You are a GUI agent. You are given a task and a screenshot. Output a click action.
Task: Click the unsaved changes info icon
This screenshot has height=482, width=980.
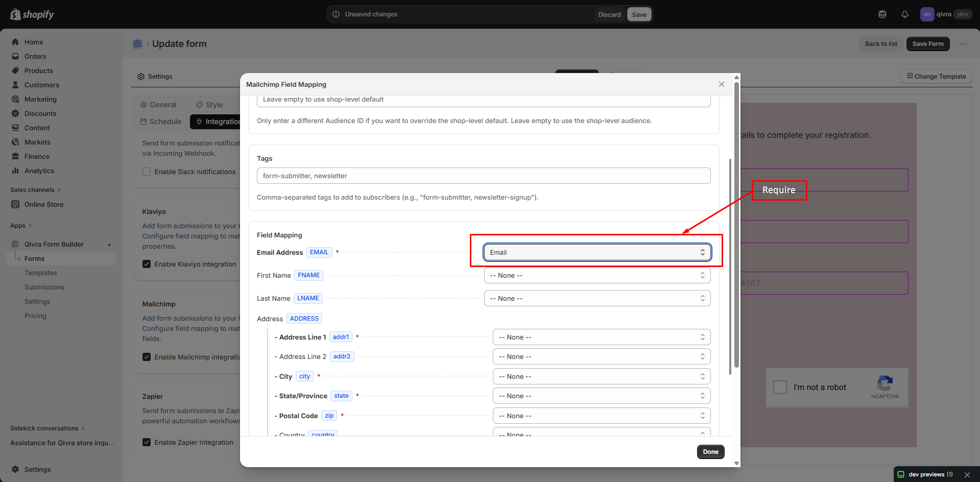[x=336, y=14]
